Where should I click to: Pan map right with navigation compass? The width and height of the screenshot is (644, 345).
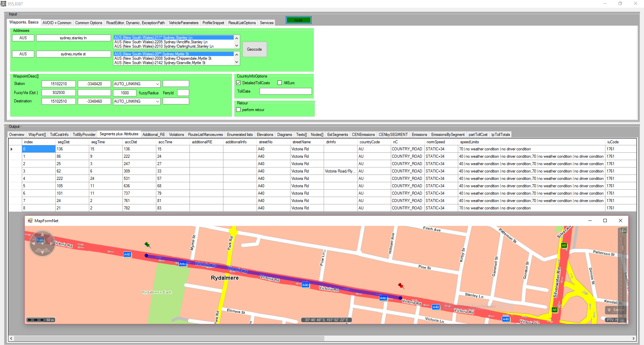pos(52,243)
